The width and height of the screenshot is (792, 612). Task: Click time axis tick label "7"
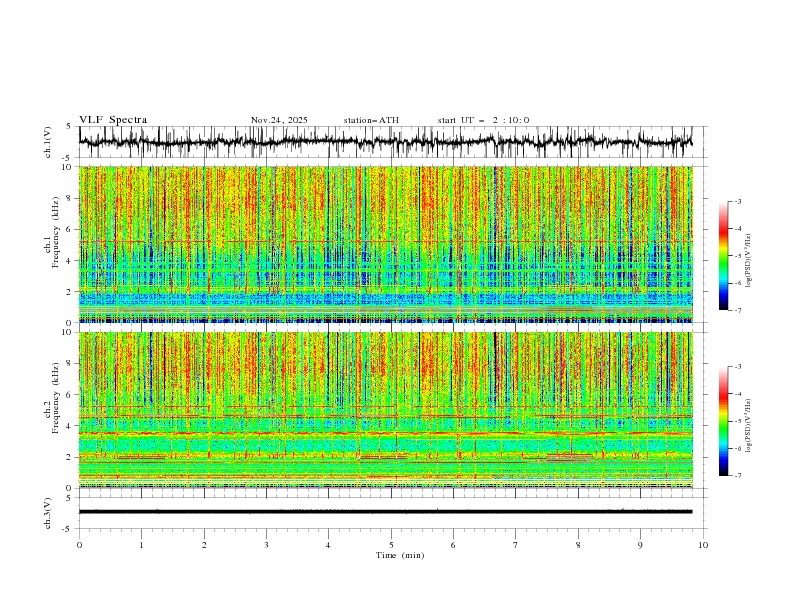tap(516, 545)
